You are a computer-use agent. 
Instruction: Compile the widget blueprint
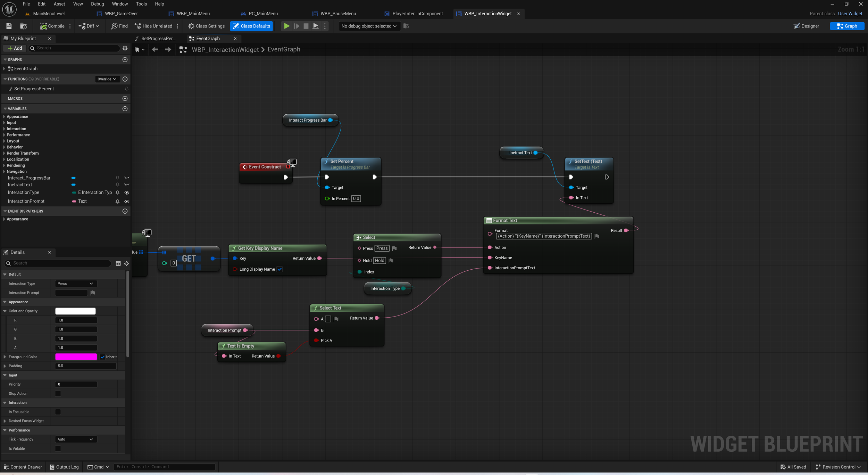tap(52, 26)
